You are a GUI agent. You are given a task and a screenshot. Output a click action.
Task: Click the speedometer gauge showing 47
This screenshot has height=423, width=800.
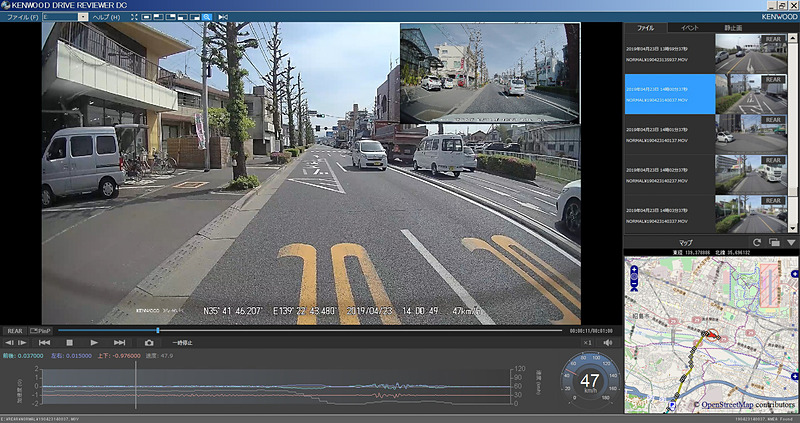coord(591,381)
